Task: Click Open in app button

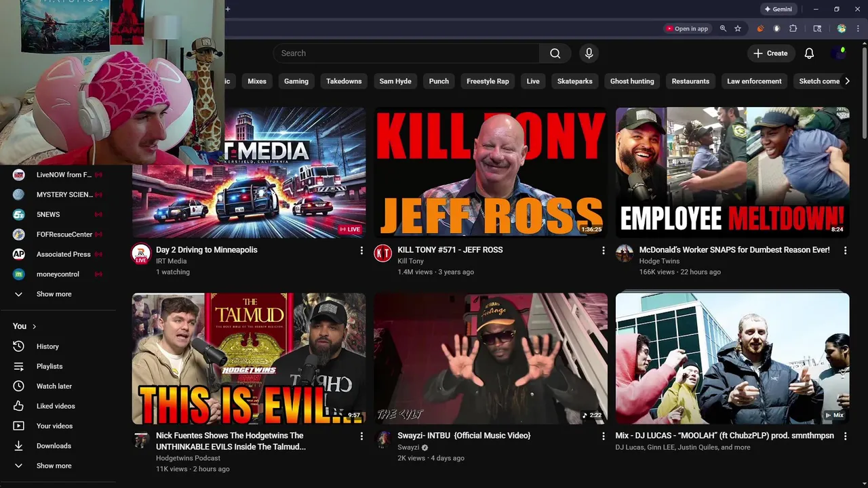Action: 687,28
